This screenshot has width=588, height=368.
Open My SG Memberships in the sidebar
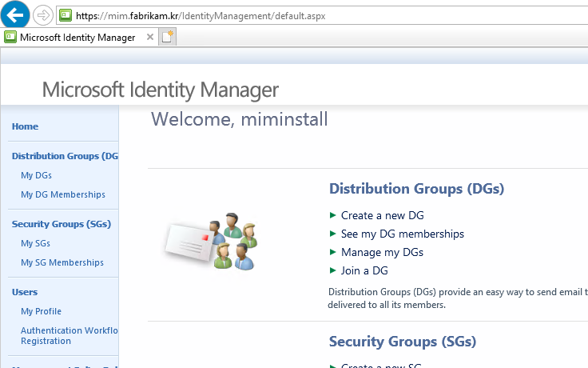pos(62,262)
